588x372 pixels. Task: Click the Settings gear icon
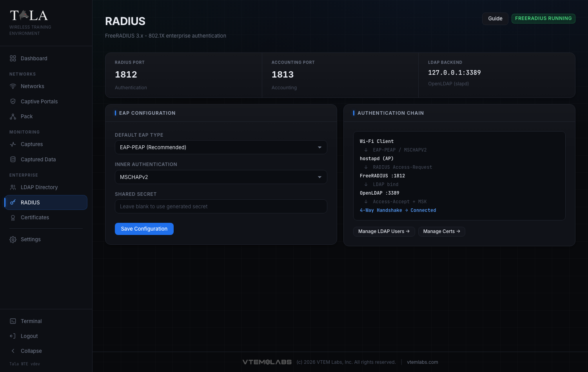point(13,239)
